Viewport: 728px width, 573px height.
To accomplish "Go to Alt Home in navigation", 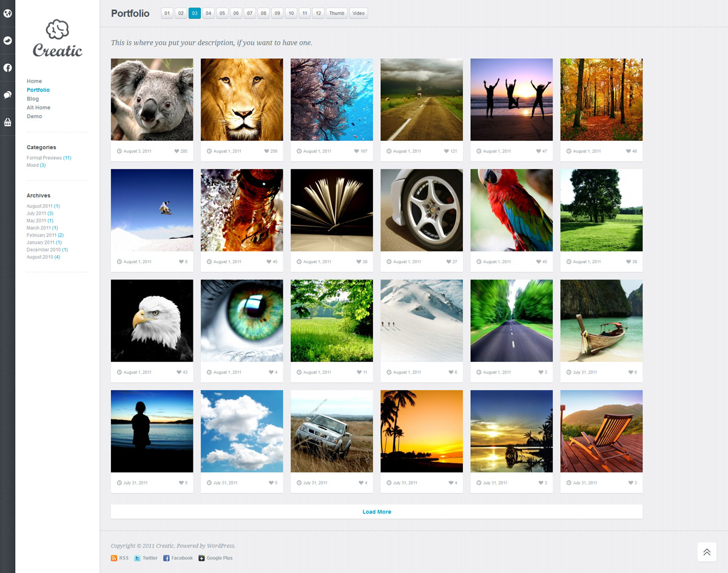I will tap(38, 107).
